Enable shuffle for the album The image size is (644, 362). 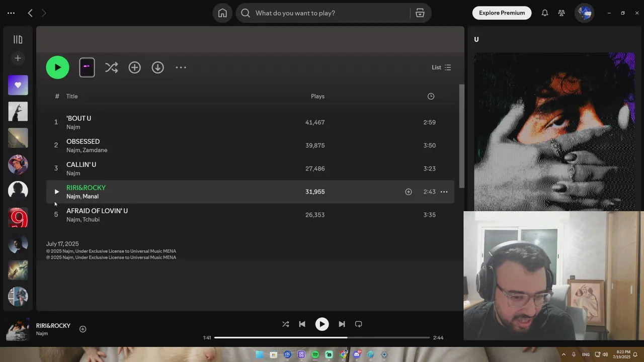point(111,67)
